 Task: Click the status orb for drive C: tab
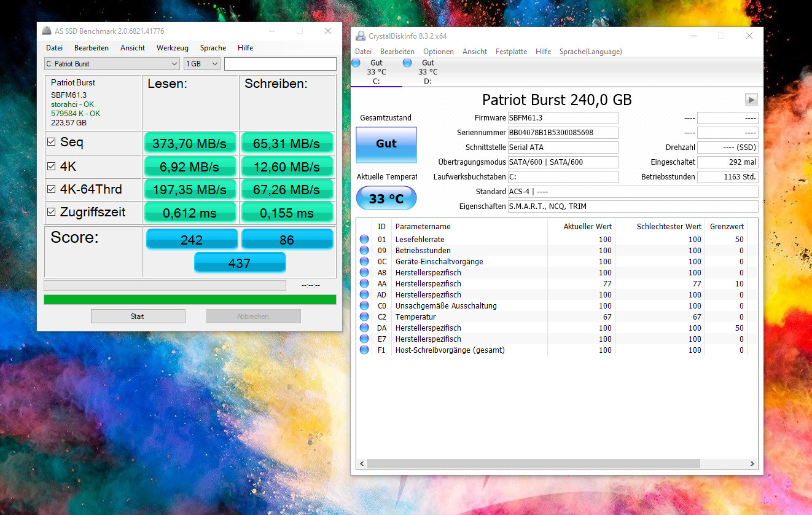tap(356, 63)
